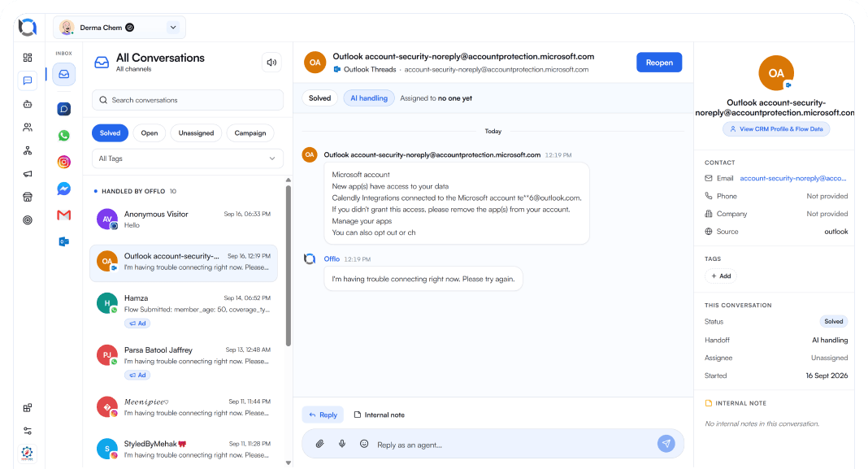
Task: Select the live chat channel icon
Action: pos(64,109)
